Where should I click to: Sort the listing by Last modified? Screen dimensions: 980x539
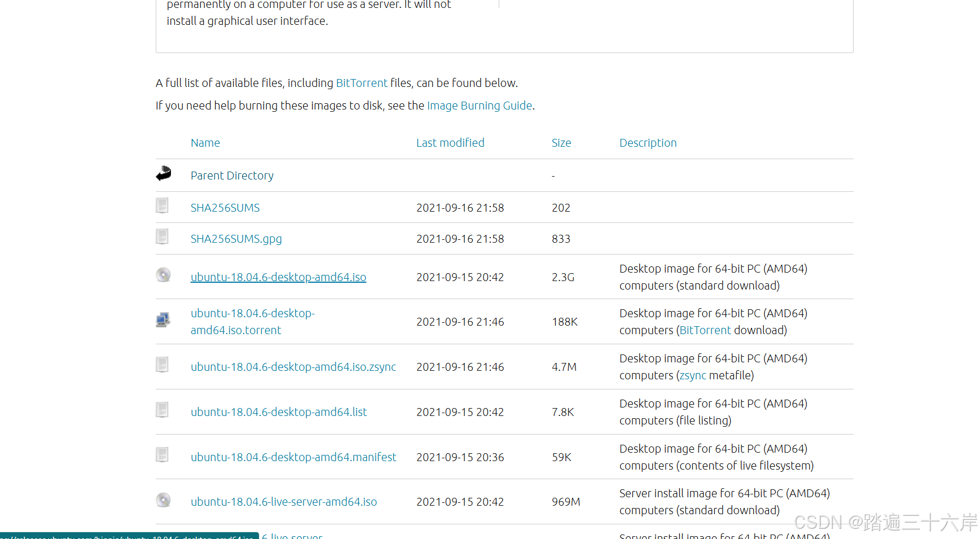450,143
